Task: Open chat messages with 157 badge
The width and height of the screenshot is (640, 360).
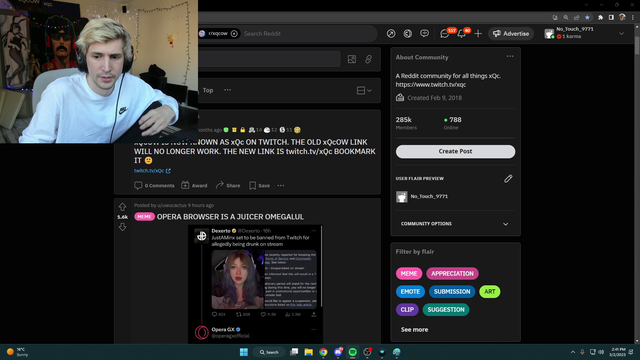Action: (445, 33)
